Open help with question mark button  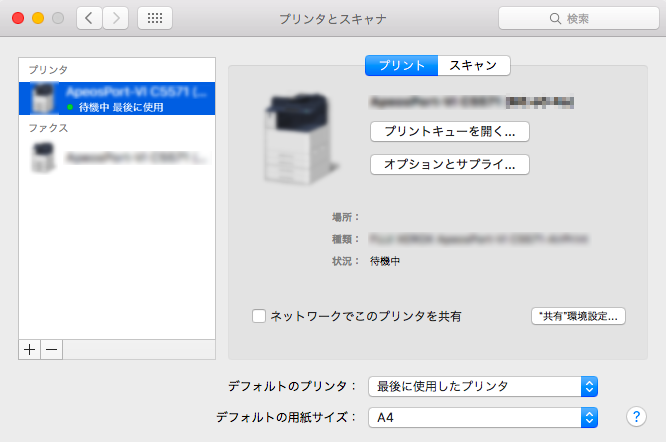pos(635,416)
